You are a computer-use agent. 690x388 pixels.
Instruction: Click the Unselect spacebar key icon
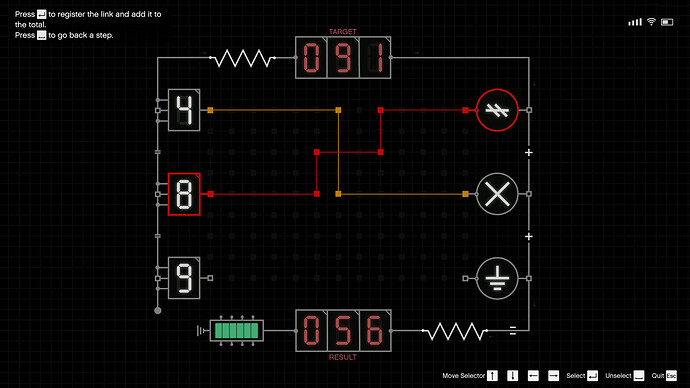coord(639,376)
